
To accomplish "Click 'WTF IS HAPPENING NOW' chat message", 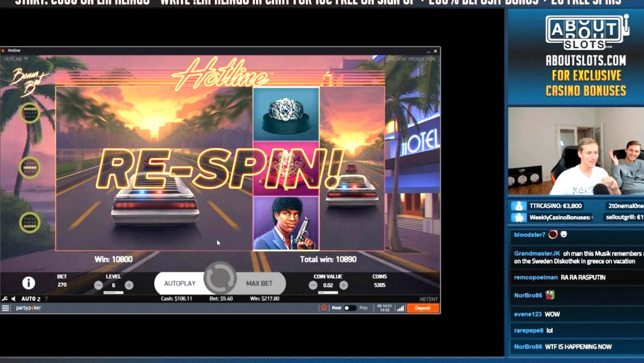I will tap(579, 347).
